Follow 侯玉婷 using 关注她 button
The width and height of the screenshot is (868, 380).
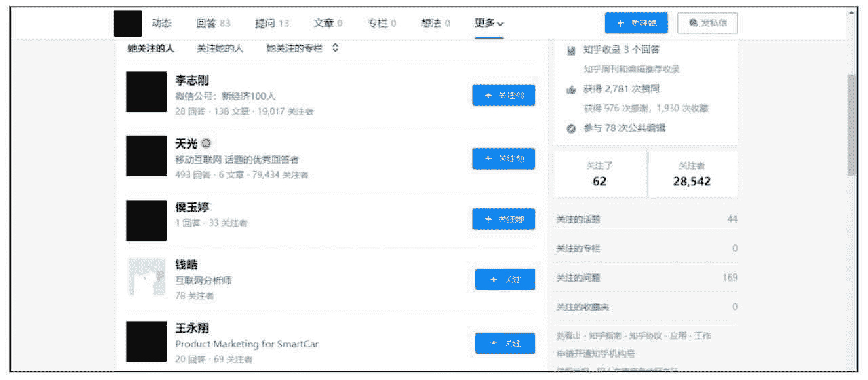[503, 219]
